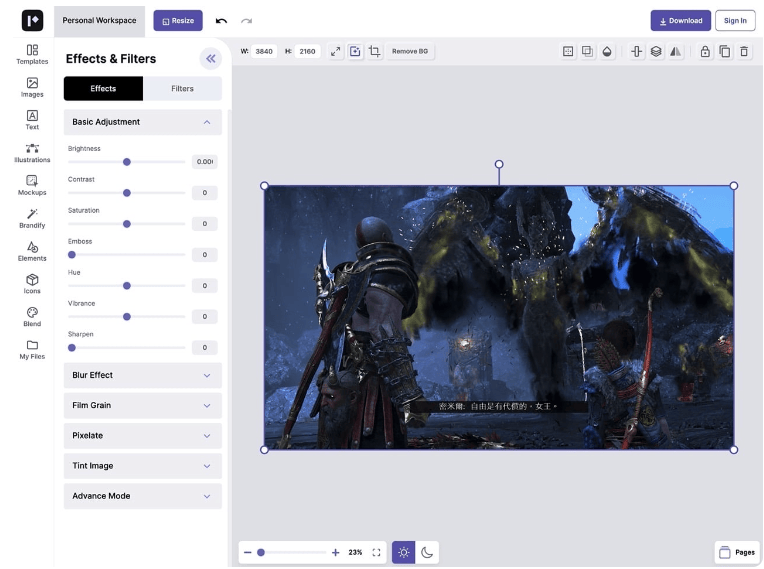The width and height of the screenshot is (764, 569).
Task: Click the flip mirror icon
Action: point(675,51)
